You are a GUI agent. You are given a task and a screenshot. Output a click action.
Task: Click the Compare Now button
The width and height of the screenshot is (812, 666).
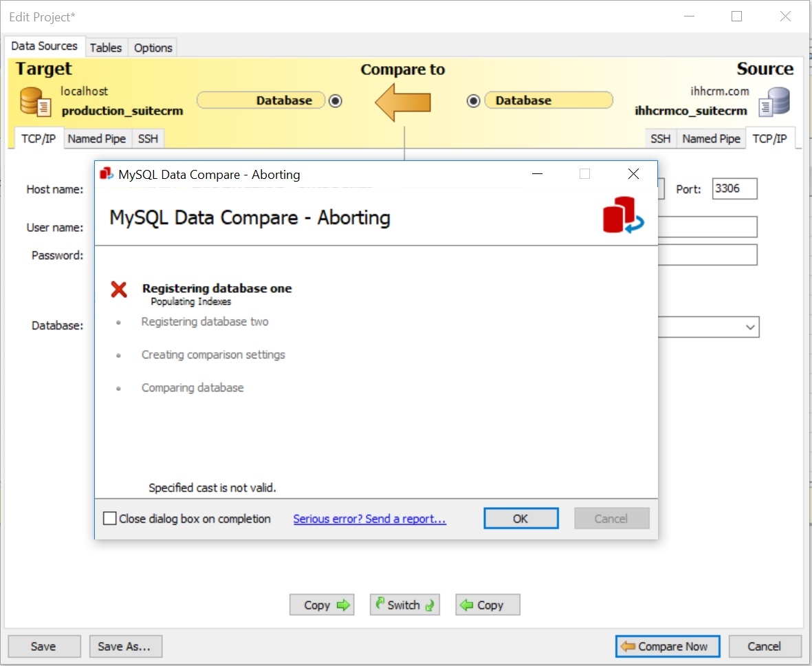point(668,646)
